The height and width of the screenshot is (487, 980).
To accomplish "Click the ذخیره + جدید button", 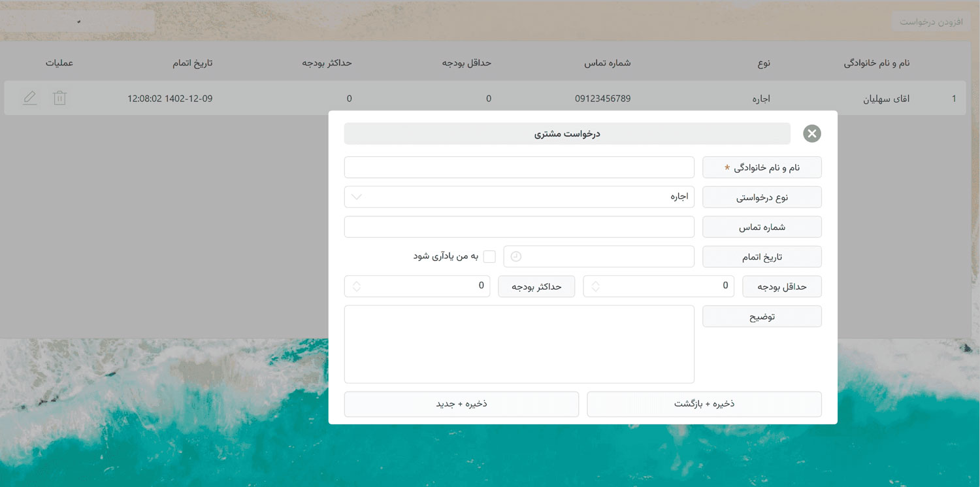I will click(x=461, y=404).
